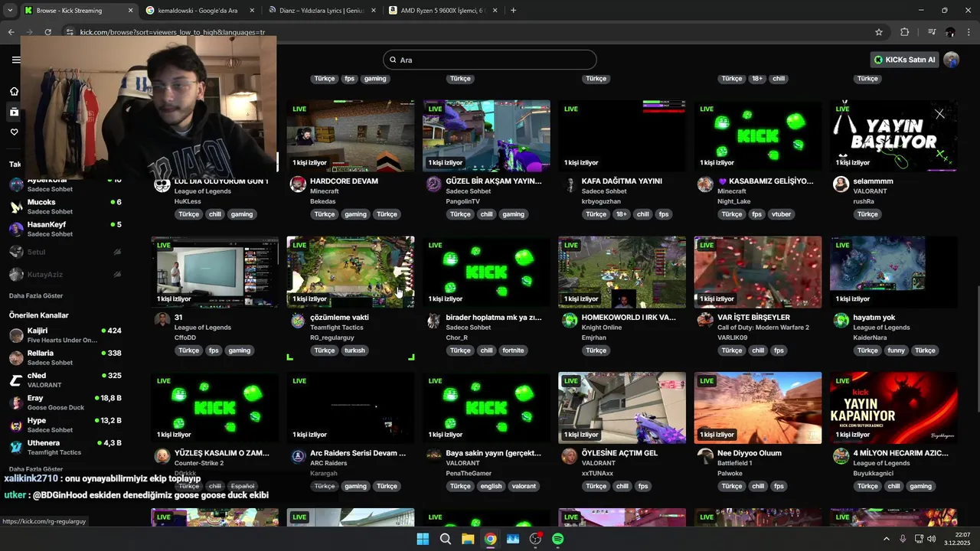Open YAYIN BAŞLIYOR selammmm stream thumbnail
The width and height of the screenshot is (980, 551).
pyautogui.click(x=893, y=136)
